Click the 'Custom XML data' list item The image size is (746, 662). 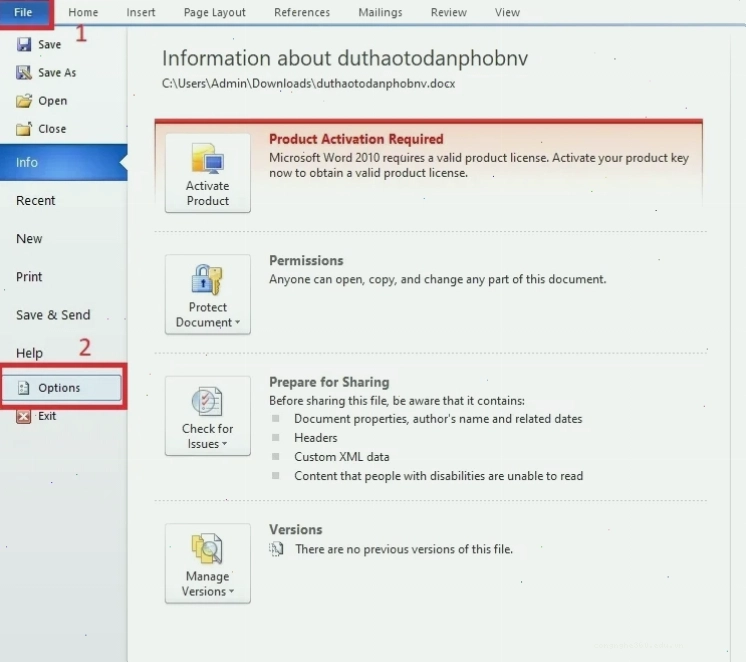click(342, 457)
